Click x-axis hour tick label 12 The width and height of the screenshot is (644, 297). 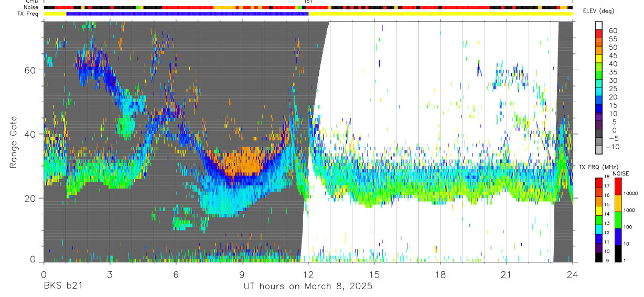[308, 274]
